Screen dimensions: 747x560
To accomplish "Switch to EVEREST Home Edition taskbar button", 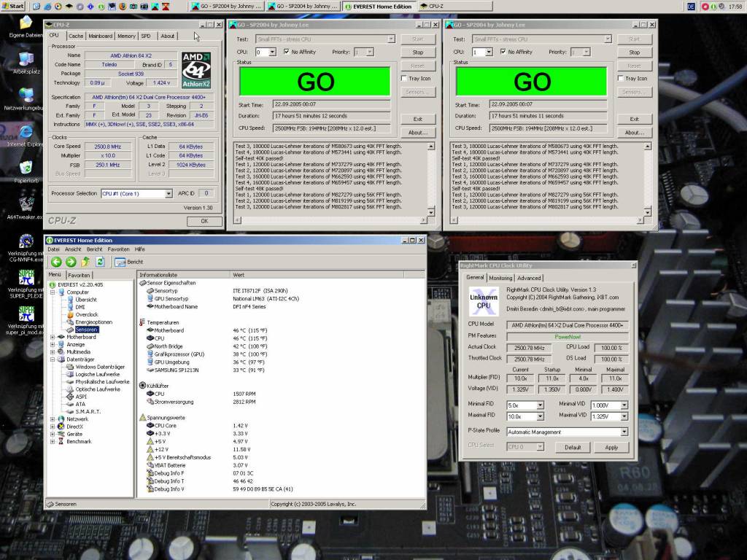I will [379, 6].
